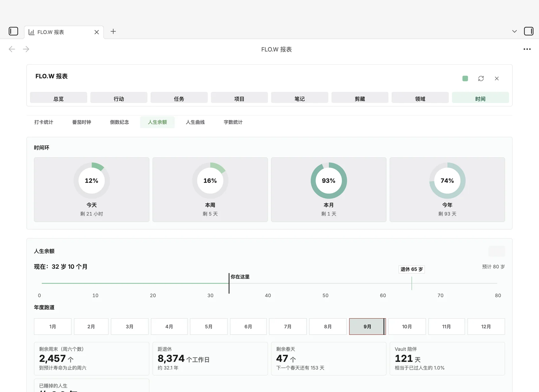Image resolution: width=539 pixels, height=392 pixels.
Task: Click the Vault 陪伴 121 天 card
Action: [447, 359]
